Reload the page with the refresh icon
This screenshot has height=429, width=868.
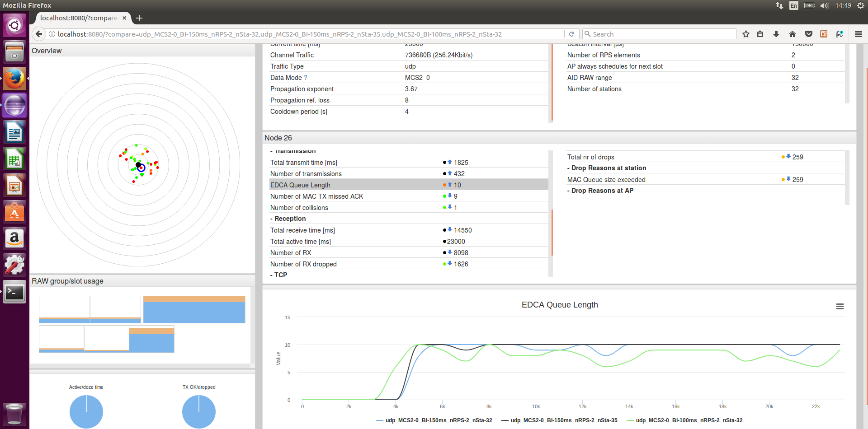coord(571,34)
